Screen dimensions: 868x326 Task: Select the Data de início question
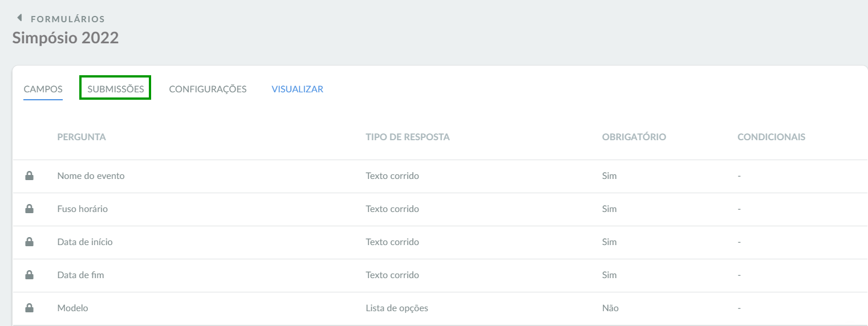[x=85, y=242]
